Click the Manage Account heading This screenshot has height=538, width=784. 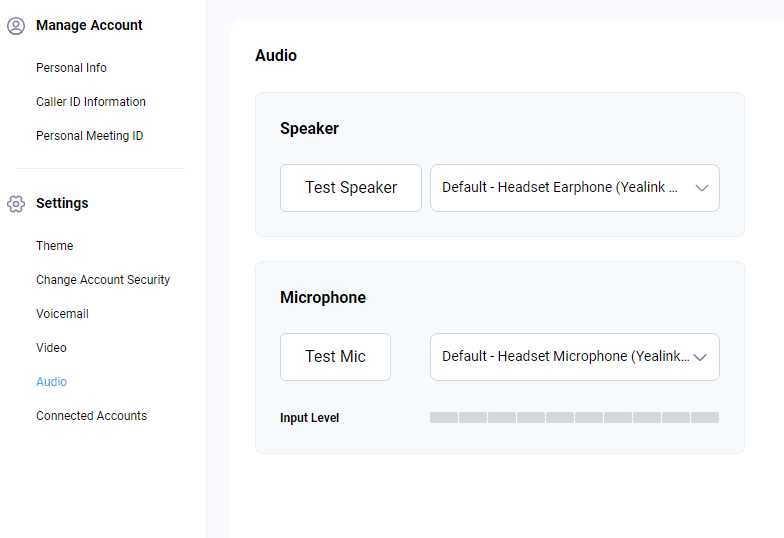pyautogui.click(x=89, y=25)
